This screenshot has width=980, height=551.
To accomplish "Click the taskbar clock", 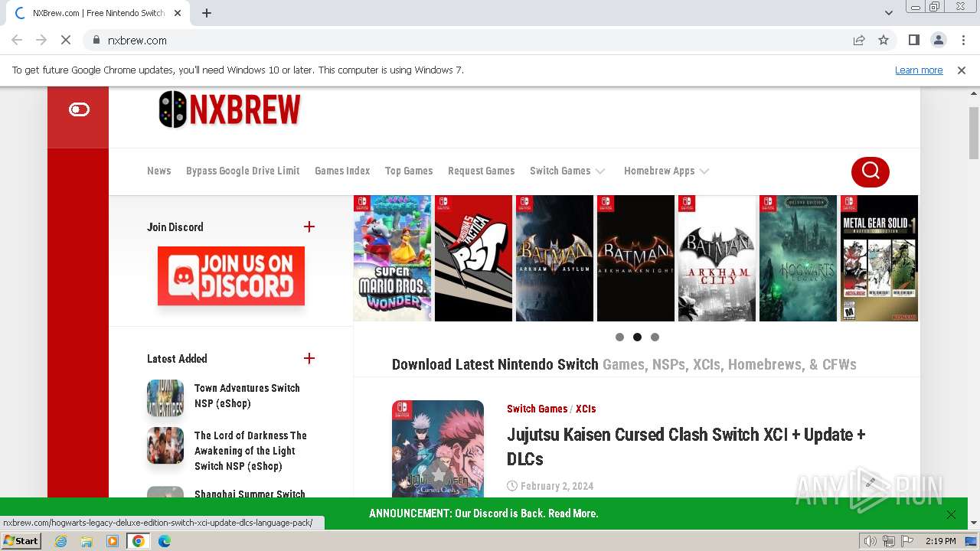I will tap(941, 541).
